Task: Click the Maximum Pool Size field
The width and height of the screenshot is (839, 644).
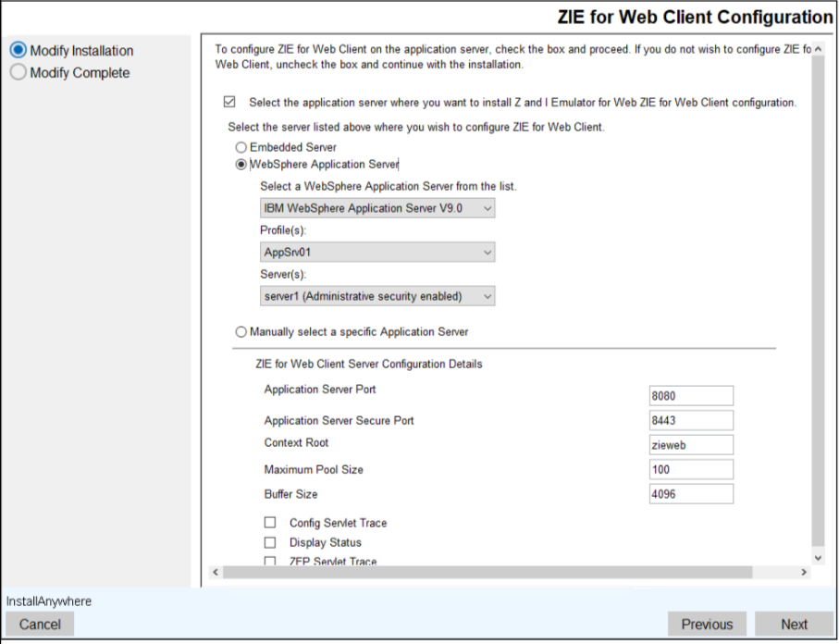Action: click(x=691, y=469)
